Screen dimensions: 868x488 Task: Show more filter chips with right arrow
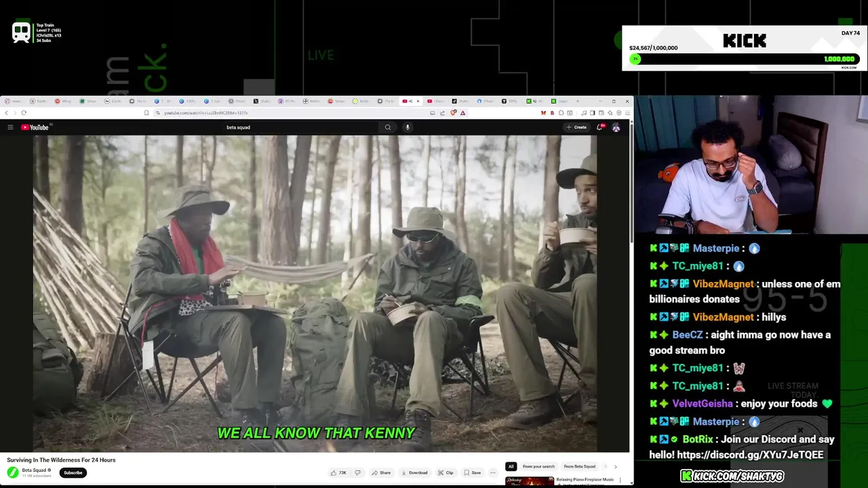[615, 466]
